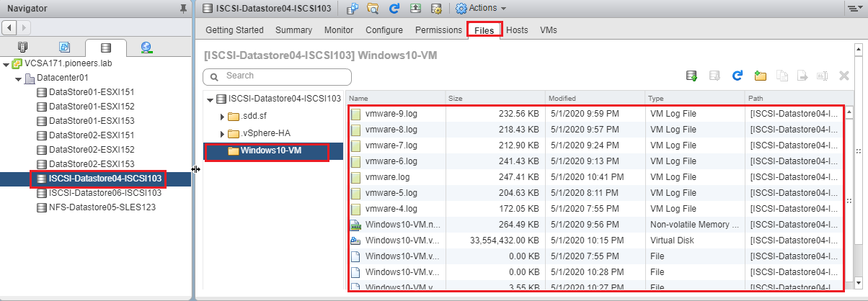
Task: Sort files by Modified column
Action: (x=594, y=98)
